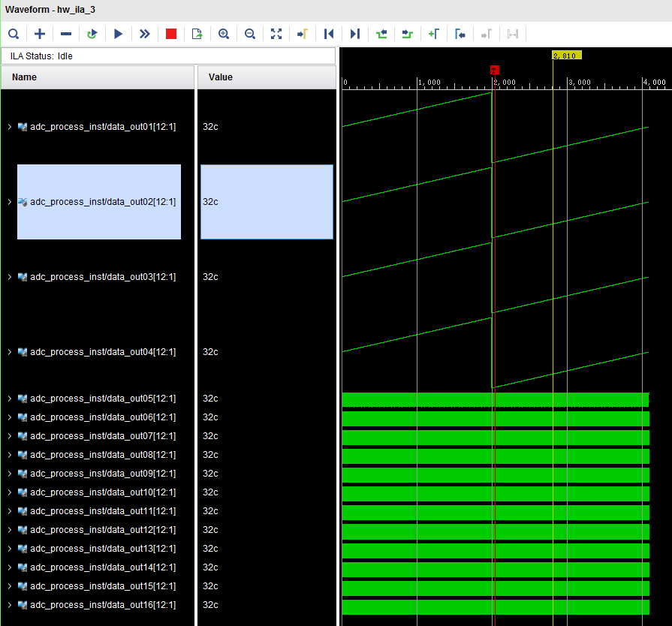Toggle auto re-trigger icon
Viewport: 672px width, 626px height.
92,34
